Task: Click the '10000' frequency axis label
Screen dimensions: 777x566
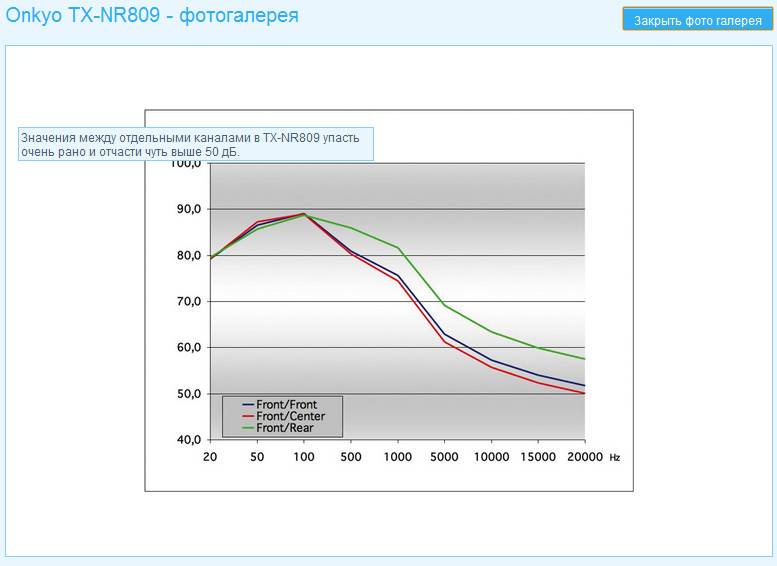Action: [x=492, y=457]
